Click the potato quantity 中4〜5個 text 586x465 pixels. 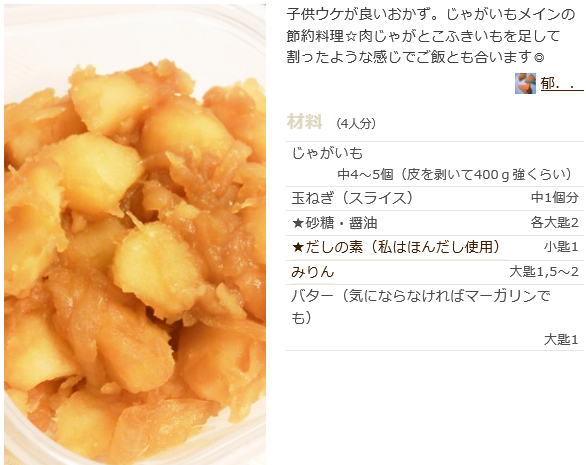click(455, 174)
